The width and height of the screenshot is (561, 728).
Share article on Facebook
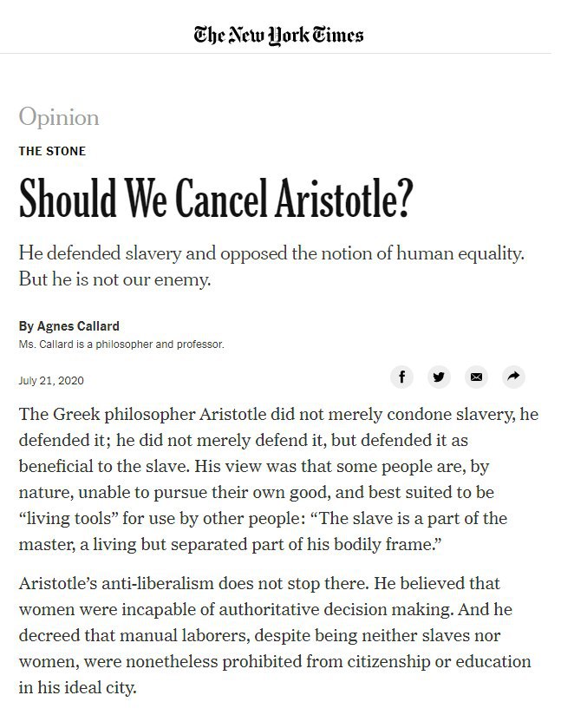coord(401,377)
